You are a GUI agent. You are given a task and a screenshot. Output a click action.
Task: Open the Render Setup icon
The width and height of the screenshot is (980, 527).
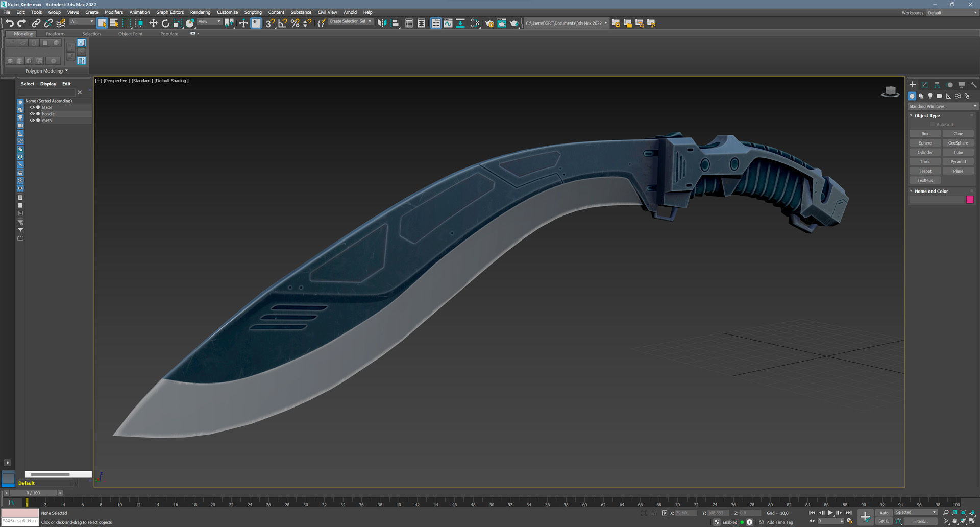489,23
